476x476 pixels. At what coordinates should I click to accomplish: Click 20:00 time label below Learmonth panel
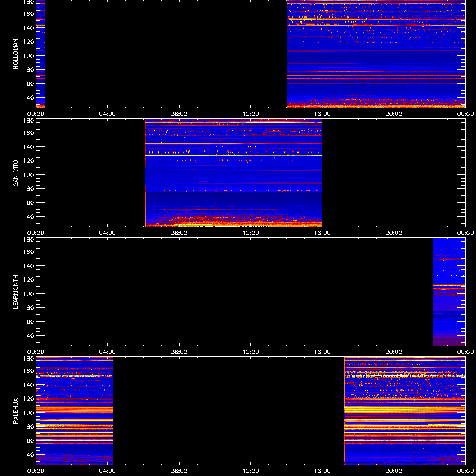[x=394, y=352]
